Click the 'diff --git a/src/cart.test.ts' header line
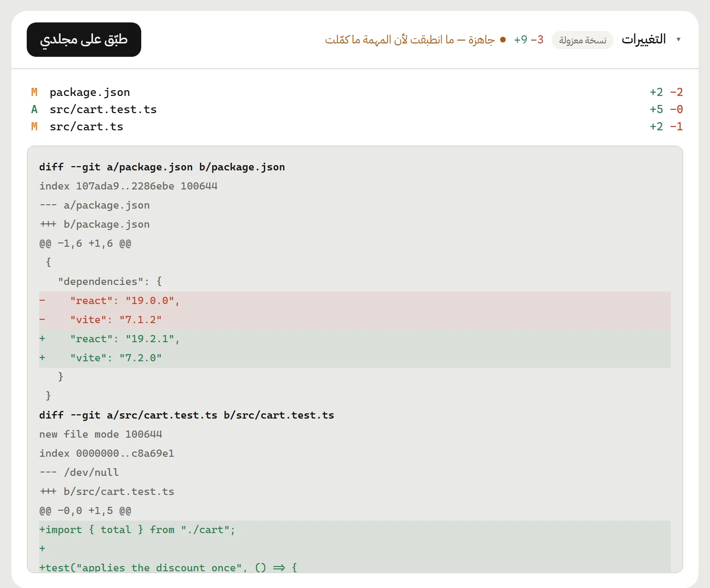Image resolution: width=710 pixels, height=588 pixels. pyautogui.click(x=355, y=415)
